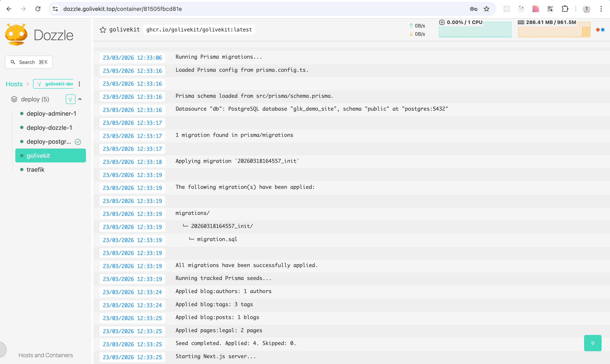Click the green swarm badge beside deploy

[x=70, y=99]
